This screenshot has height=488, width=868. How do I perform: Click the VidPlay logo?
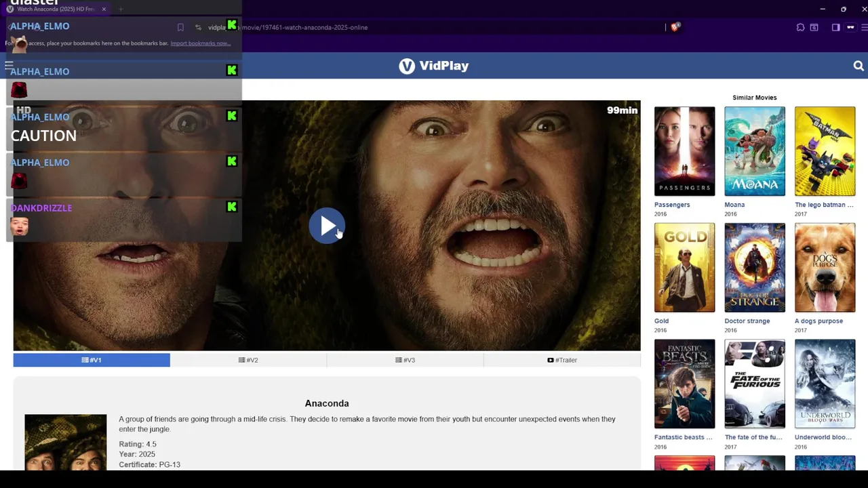(434, 66)
